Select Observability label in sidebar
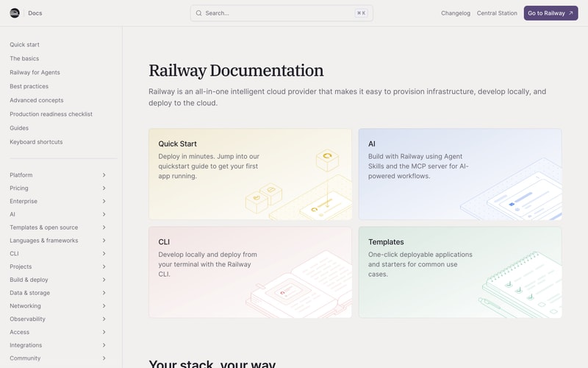588x368 pixels. [x=27, y=319]
